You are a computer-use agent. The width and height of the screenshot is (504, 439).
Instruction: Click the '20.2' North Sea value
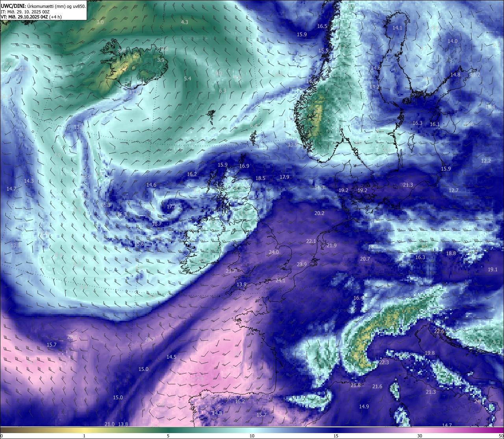(319, 213)
